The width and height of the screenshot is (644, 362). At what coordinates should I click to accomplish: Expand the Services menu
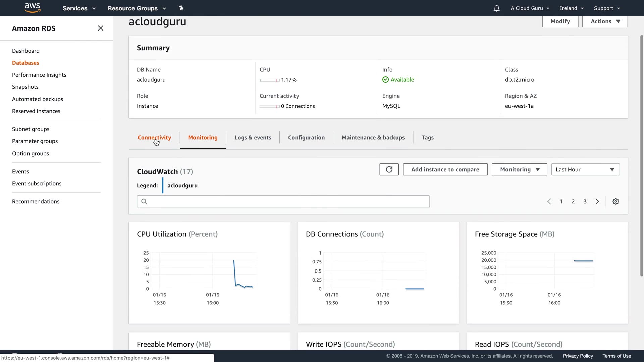click(x=79, y=8)
